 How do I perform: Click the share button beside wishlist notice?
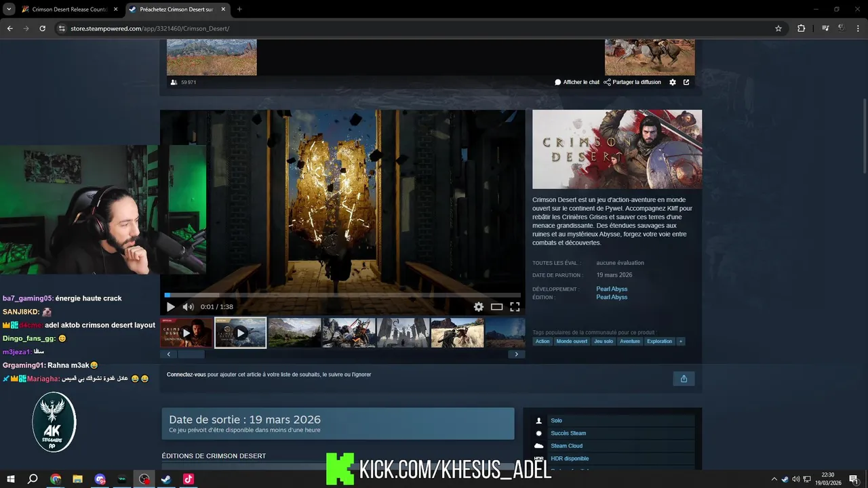(684, 379)
